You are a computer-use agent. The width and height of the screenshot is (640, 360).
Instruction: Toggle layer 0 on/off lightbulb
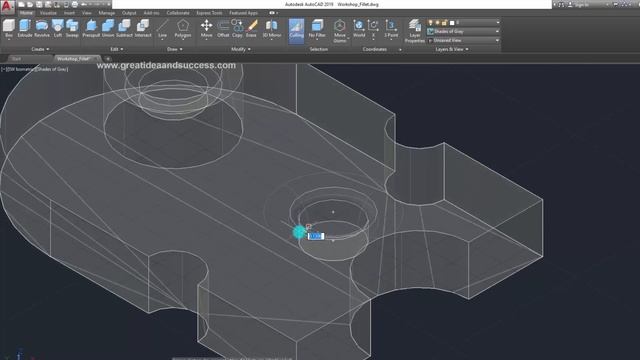[x=430, y=22]
